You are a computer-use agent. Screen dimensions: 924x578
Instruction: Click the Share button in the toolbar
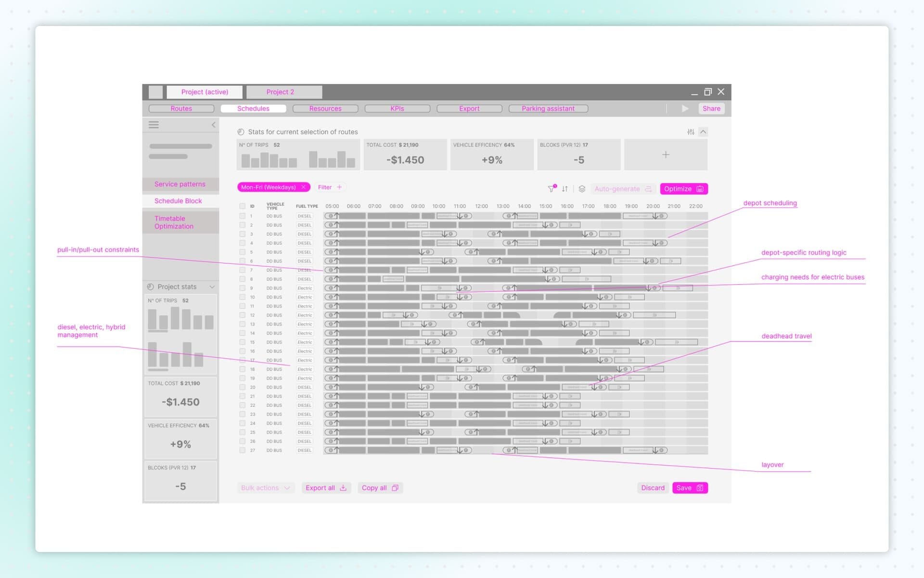tap(711, 108)
